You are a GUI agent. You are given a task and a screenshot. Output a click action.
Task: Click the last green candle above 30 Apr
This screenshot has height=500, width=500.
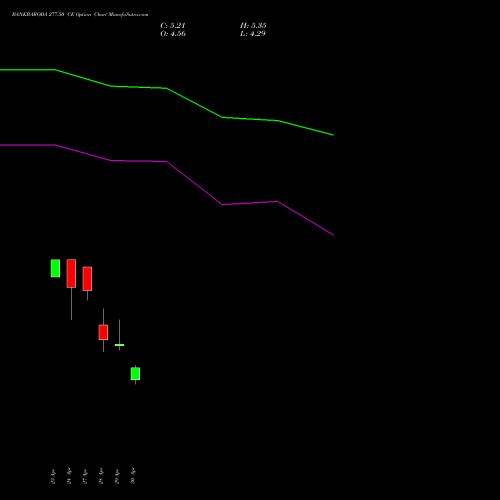pyautogui.click(x=135, y=374)
